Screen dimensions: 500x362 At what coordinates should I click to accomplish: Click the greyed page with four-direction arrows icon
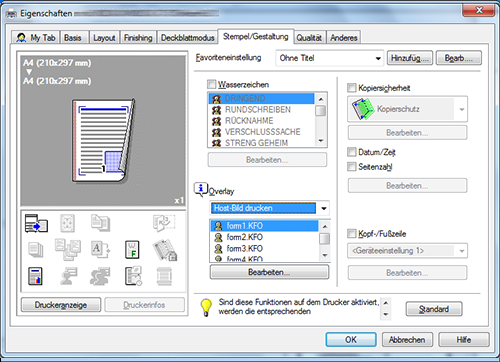[68, 223]
